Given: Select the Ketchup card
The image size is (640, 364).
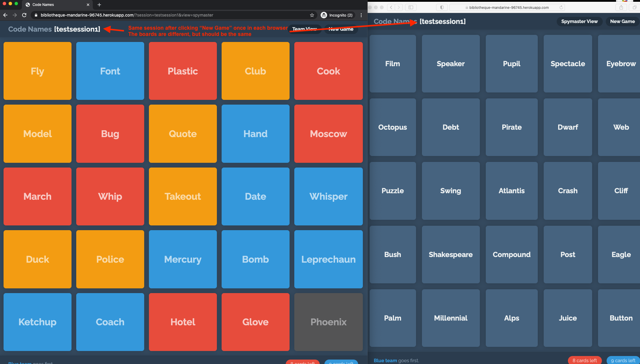Looking at the screenshot, I should coord(38,322).
